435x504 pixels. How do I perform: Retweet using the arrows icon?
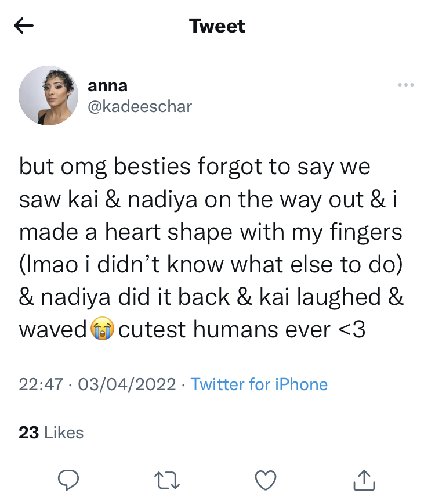[167, 481]
